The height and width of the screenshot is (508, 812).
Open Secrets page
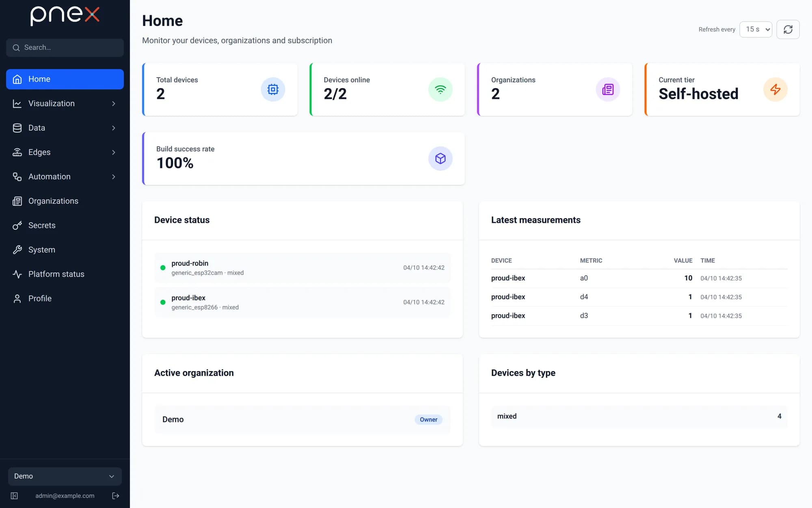(65, 226)
